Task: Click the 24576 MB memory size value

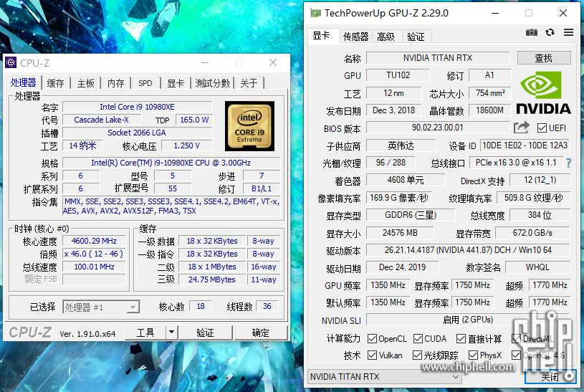Action: 400,233
